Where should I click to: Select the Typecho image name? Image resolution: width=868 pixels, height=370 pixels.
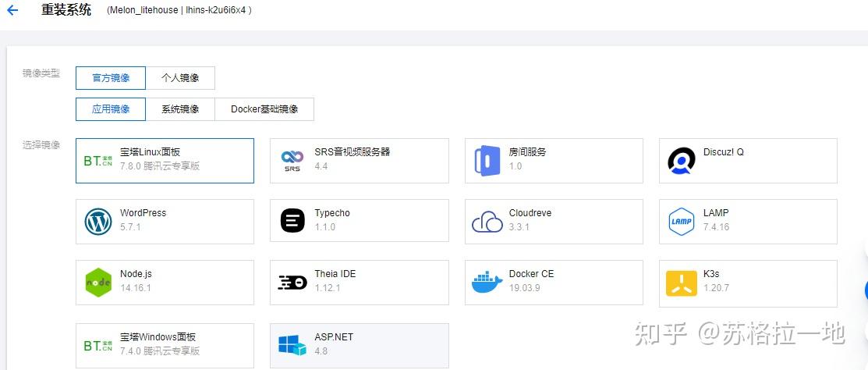pos(332,212)
